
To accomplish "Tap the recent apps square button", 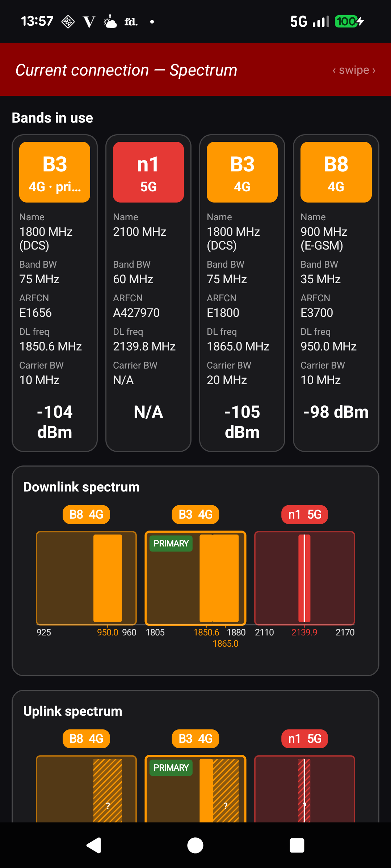I will [297, 845].
